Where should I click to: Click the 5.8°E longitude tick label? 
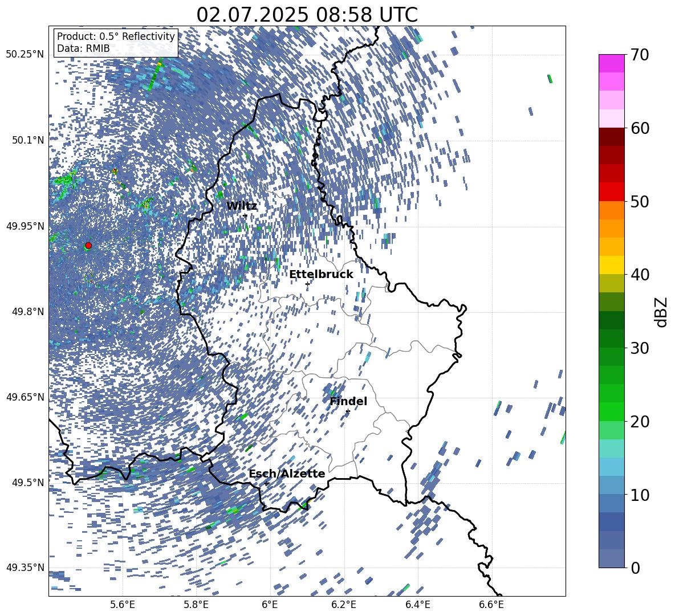196,605
